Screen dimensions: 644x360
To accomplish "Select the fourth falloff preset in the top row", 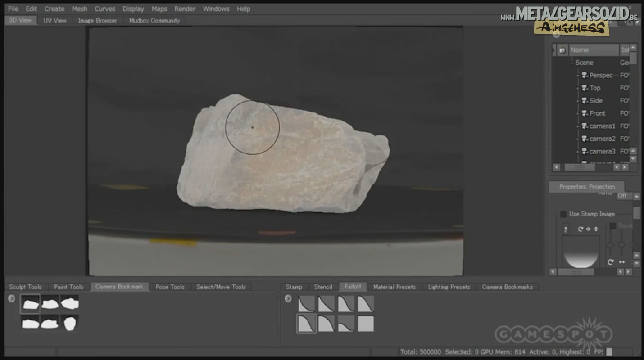I will tap(366, 304).
